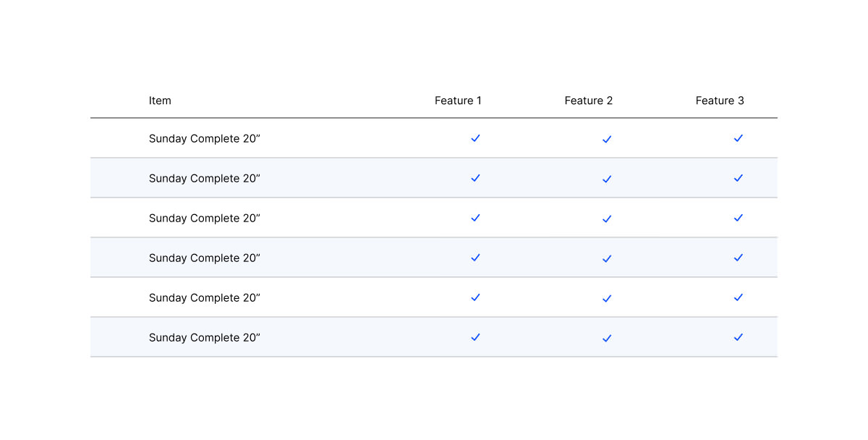Viewport: 868px width, 440px height.
Task: Click Feature 3 checkmark in fifth row
Action: (x=738, y=297)
